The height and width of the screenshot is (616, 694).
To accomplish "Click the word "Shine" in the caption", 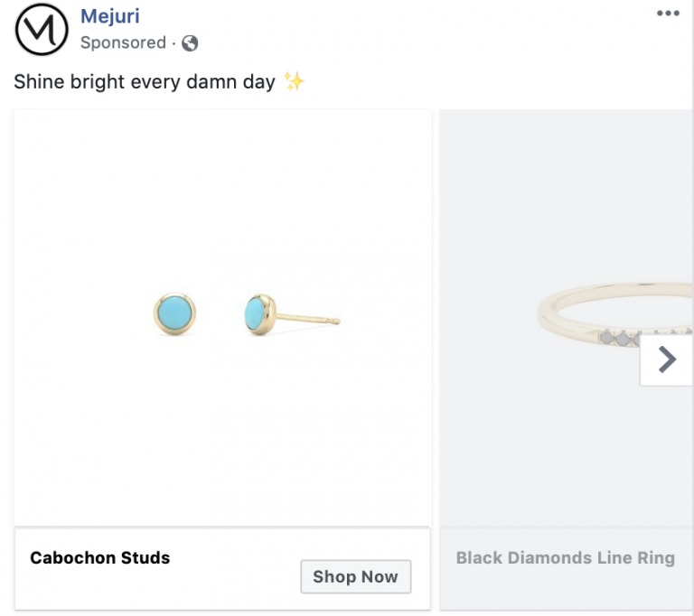I will point(37,81).
